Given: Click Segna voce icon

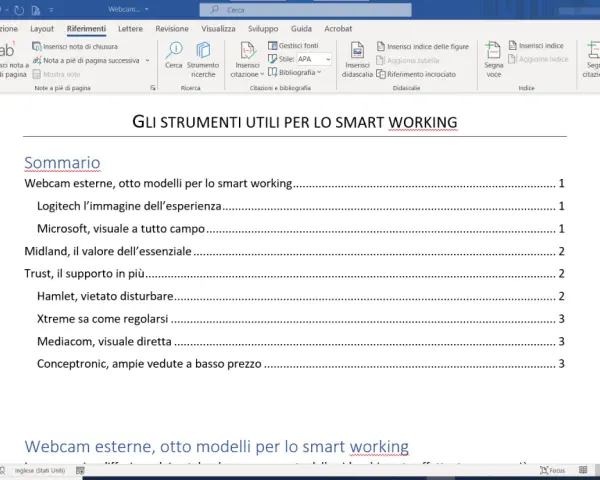Looking at the screenshot, I should coord(493,51).
